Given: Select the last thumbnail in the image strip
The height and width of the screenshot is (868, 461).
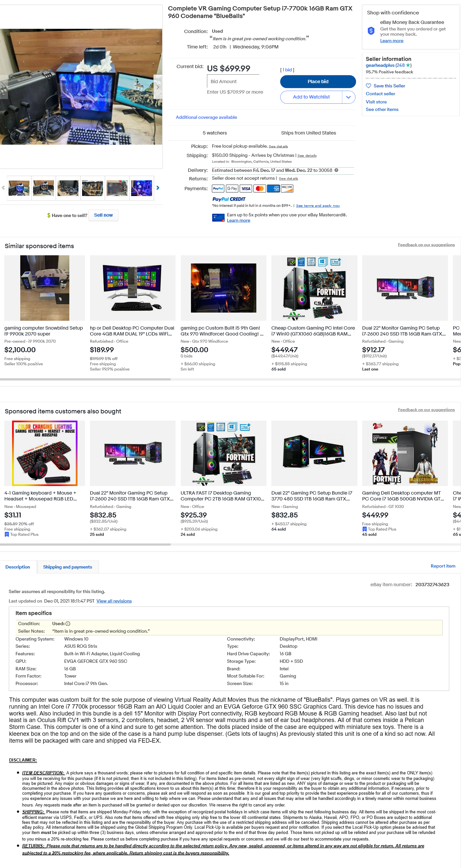Looking at the screenshot, I should pyautogui.click(x=142, y=188).
